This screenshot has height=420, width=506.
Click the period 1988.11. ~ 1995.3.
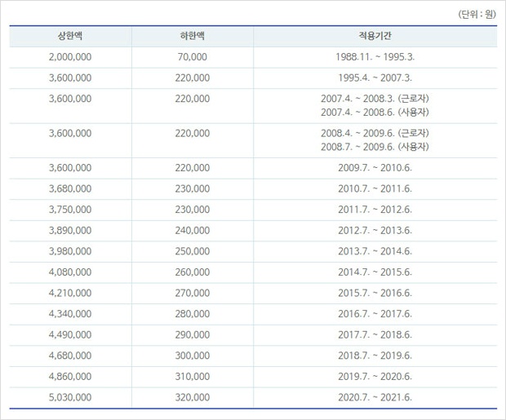tap(375, 57)
